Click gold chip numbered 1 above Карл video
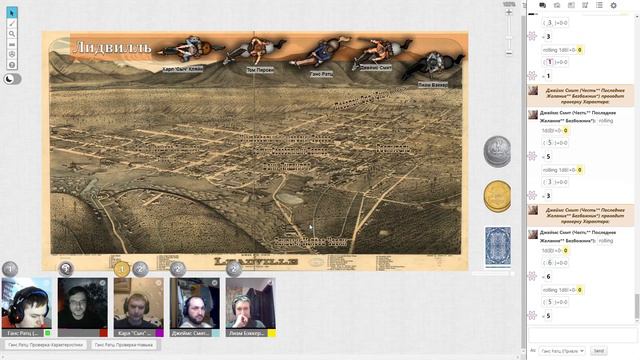 pos(122,269)
